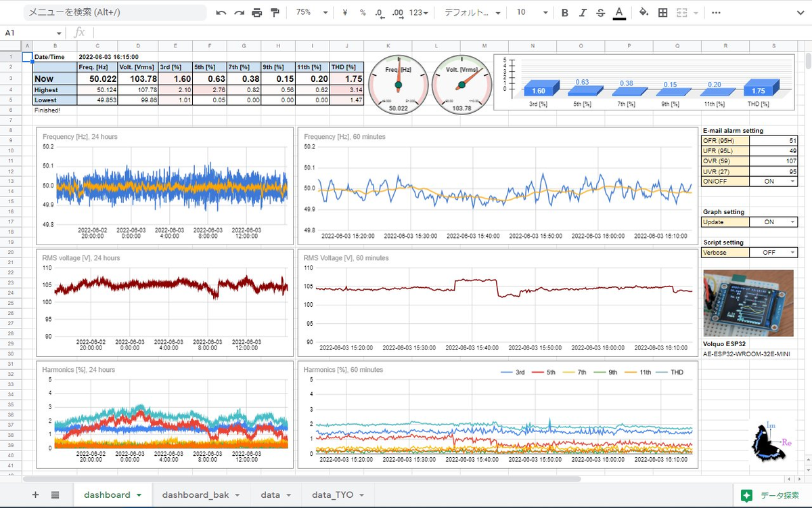The width and height of the screenshot is (812, 508).
Task: Click the print icon
Action: (256, 13)
